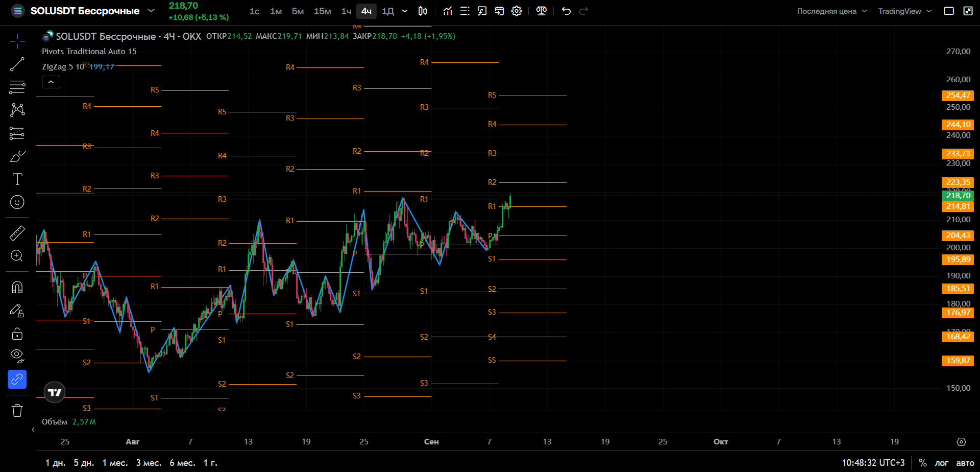Select the text annotation tool
This screenshot has width=980, height=472.
[17, 179]
